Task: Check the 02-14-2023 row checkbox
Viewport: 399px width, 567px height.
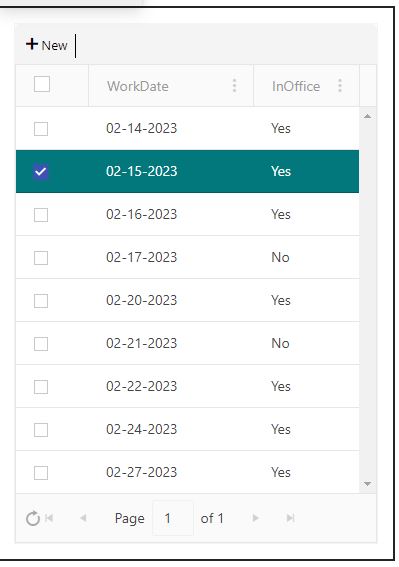Action: point(41,128)
